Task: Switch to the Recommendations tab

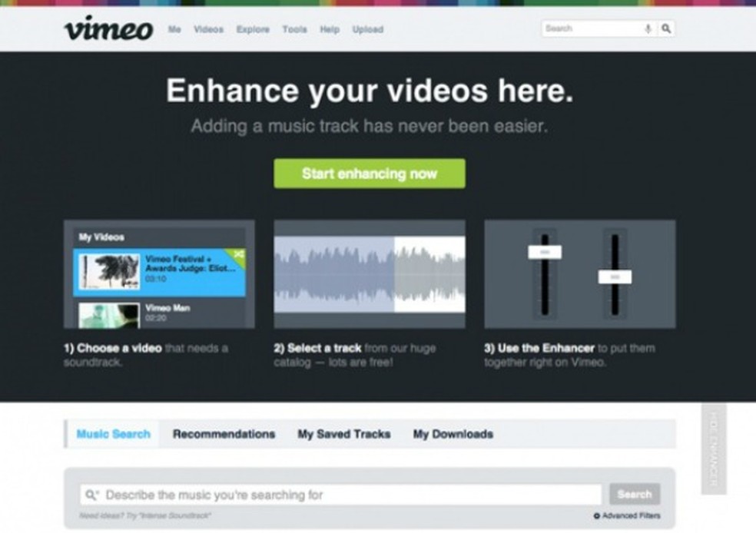Action: click(224, 434)
